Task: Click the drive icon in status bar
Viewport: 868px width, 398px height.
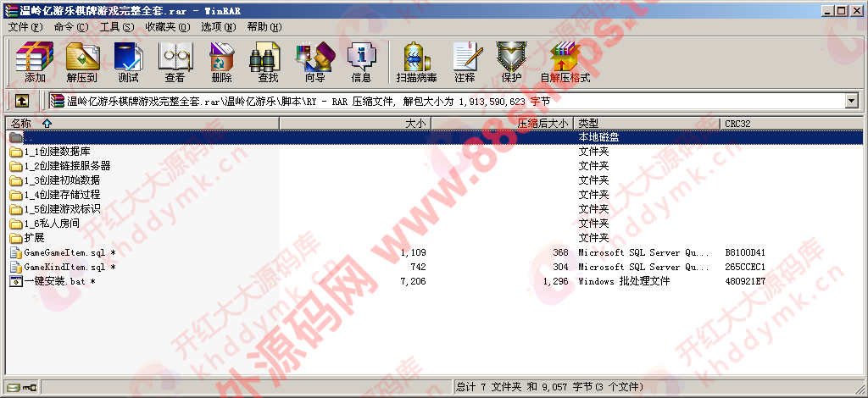Action: coord(11,387)
